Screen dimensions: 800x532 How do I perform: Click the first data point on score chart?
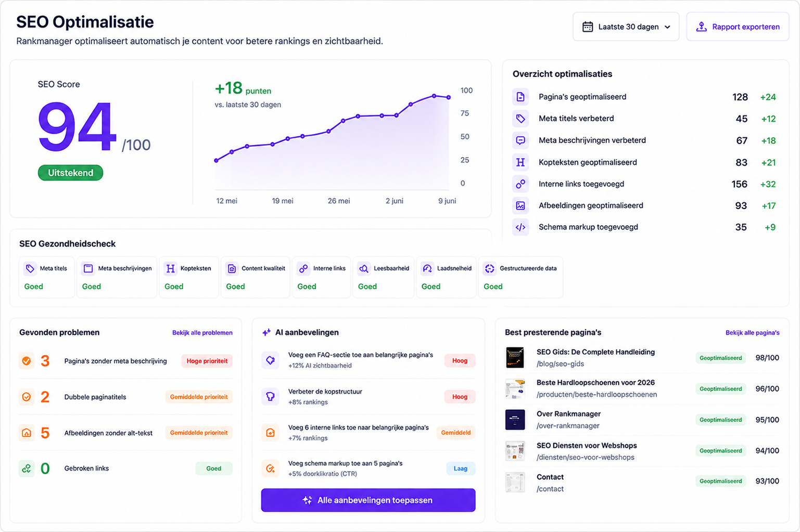(x=217, y=160)
